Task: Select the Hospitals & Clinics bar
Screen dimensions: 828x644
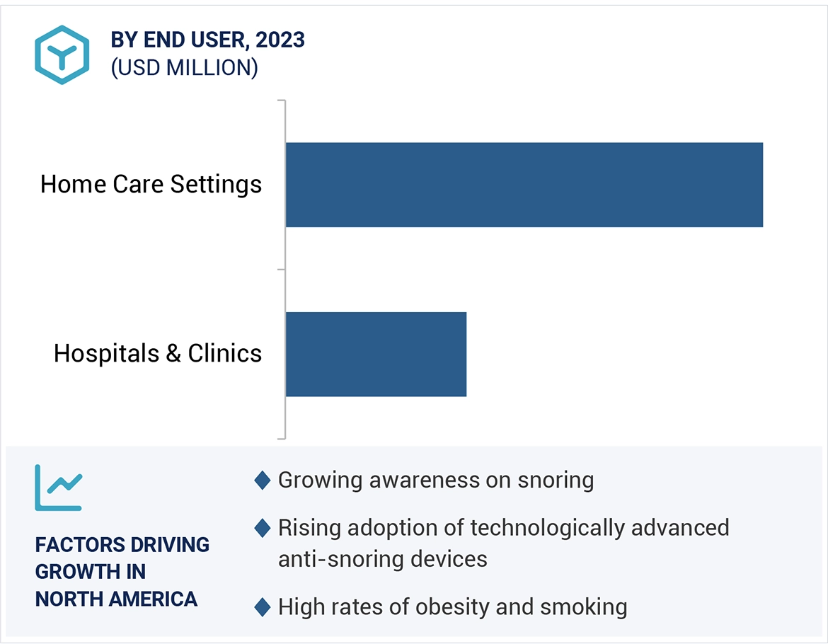Action: [376, 354]
